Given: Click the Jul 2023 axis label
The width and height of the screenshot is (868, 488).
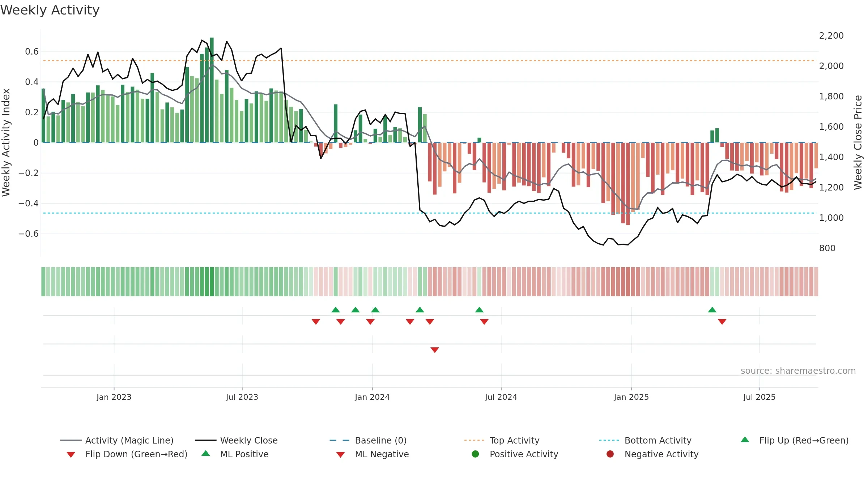Looking at the screenshot, I should click(x=242, y=397).
